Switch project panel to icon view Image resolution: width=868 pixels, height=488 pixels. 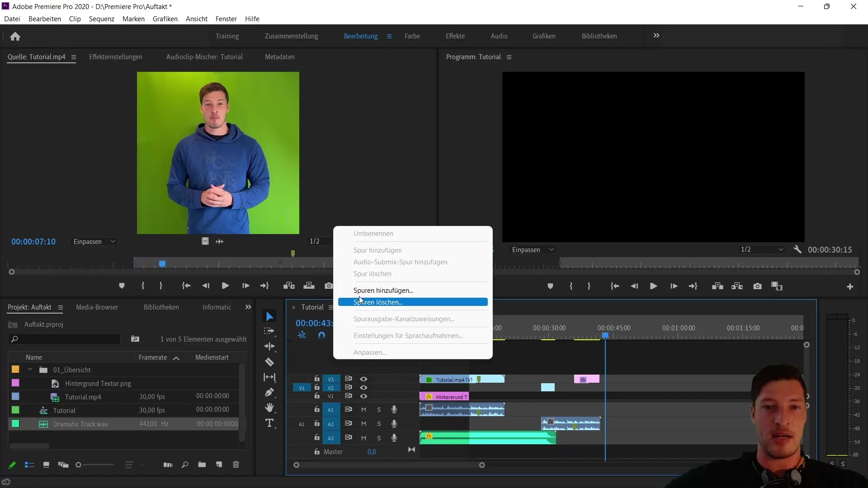point(46,465)
